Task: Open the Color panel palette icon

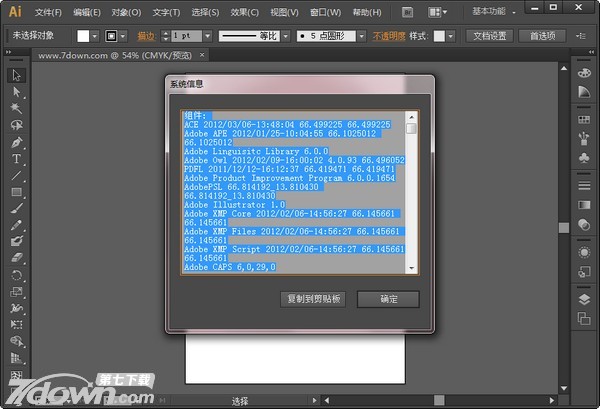Action: [x=584, y=73]
